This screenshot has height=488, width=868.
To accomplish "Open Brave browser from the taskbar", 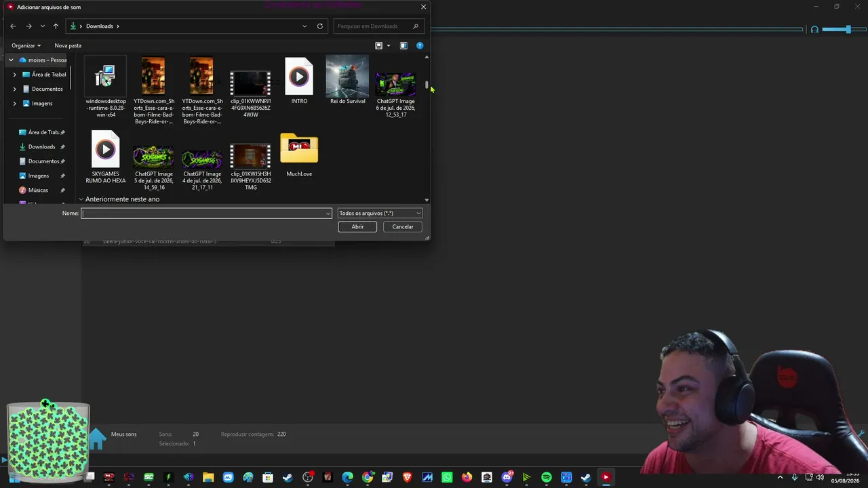I will tap(408, 477).
